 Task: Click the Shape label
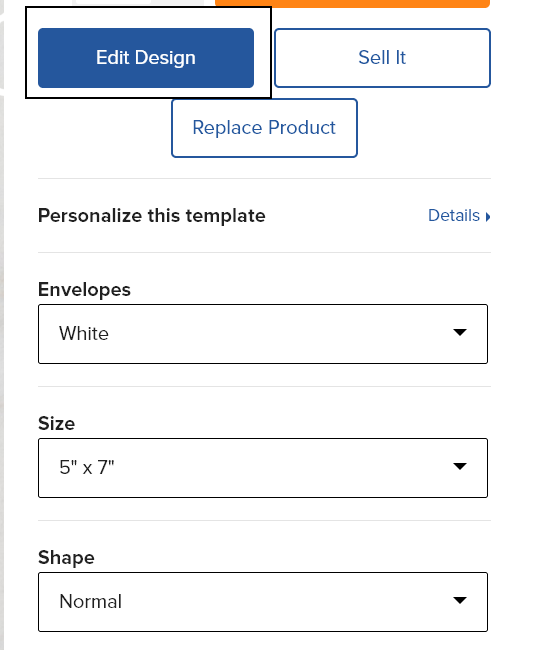66,558
